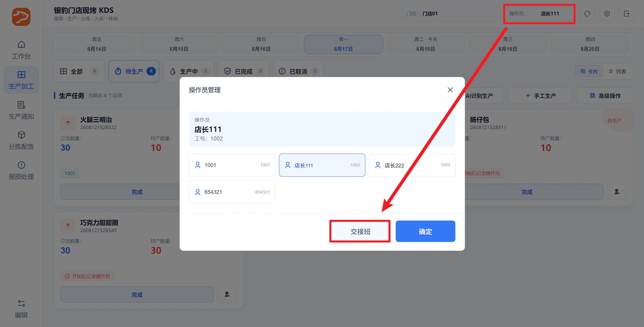This screenshot has height=327, width=644.
Task: Select operator 1001 in the dialog
Action: 232,165
